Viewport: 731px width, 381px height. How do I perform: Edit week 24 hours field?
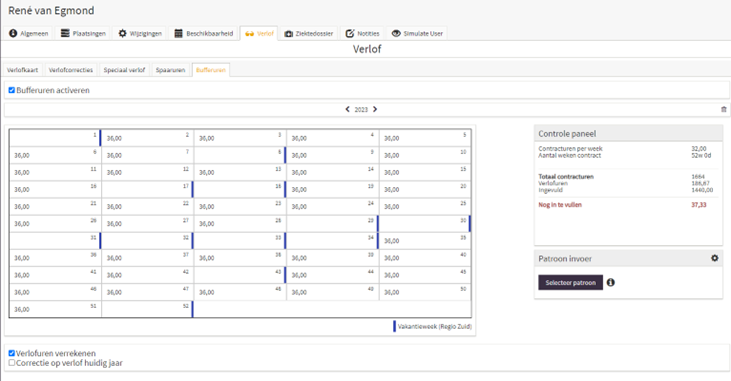pos(332,207)
